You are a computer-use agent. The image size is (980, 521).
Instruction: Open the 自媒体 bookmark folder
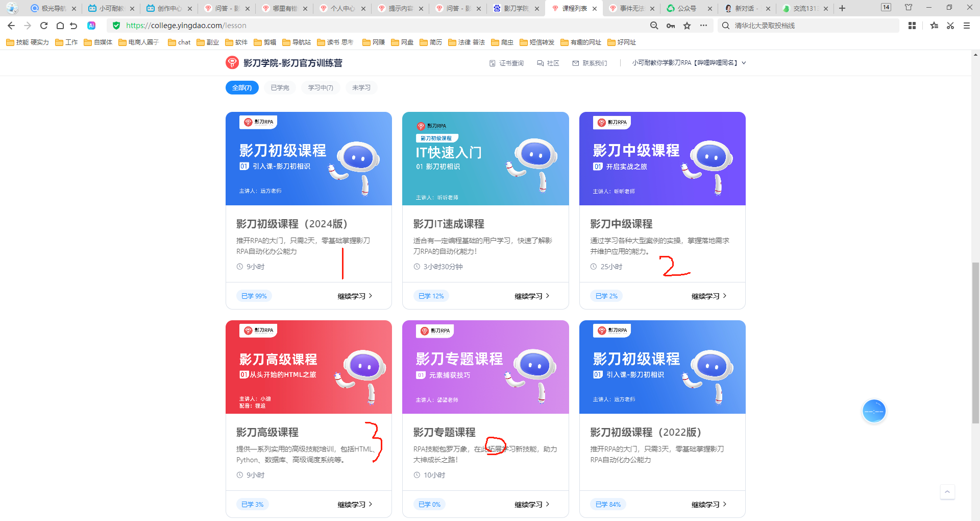pos(98,42)
